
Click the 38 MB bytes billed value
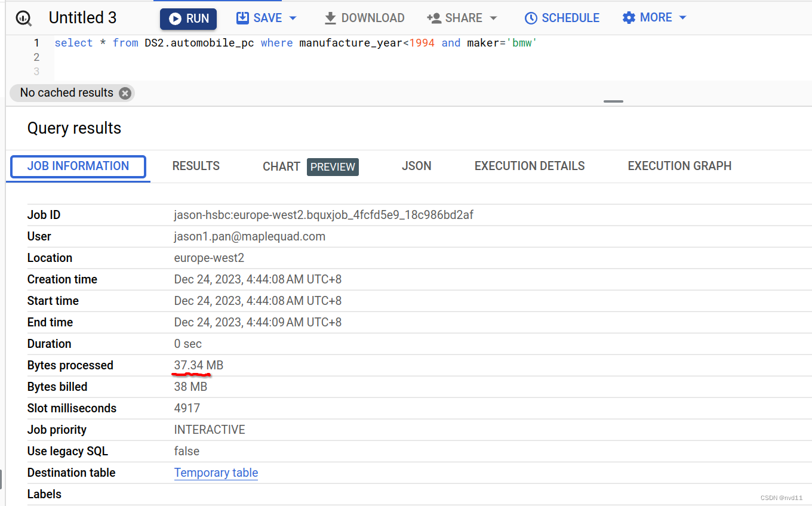pyautogui.click(x=190, y=387)
